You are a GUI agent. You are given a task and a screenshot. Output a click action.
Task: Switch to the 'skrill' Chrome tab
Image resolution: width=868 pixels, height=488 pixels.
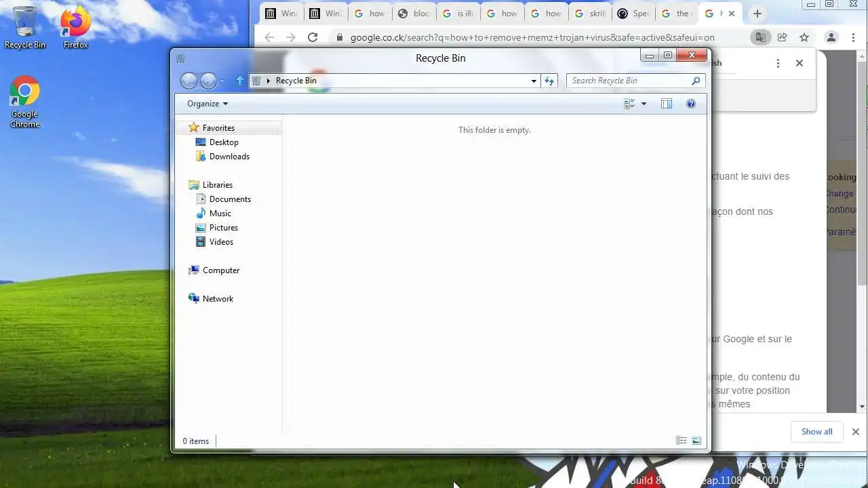tap(590, 14)
